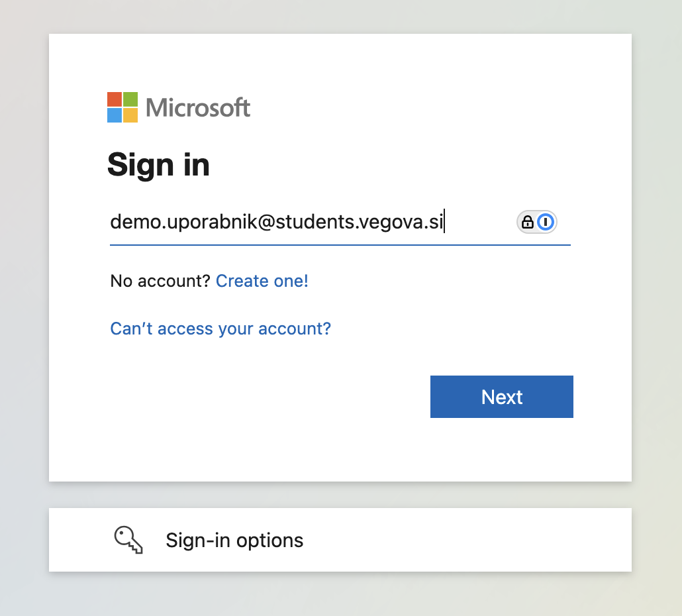Click the yellow square of Microsoft logo
Screen dimensions: 682x616
[130, 115]
